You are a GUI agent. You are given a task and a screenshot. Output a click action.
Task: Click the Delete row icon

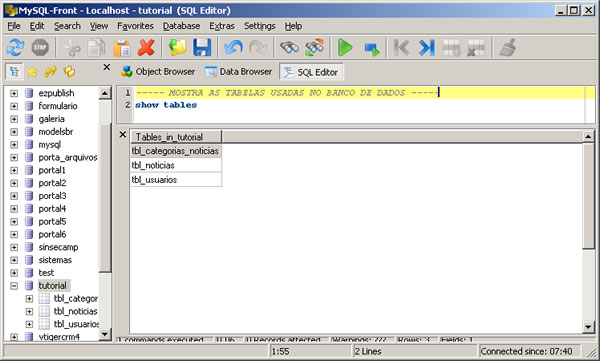476,48
